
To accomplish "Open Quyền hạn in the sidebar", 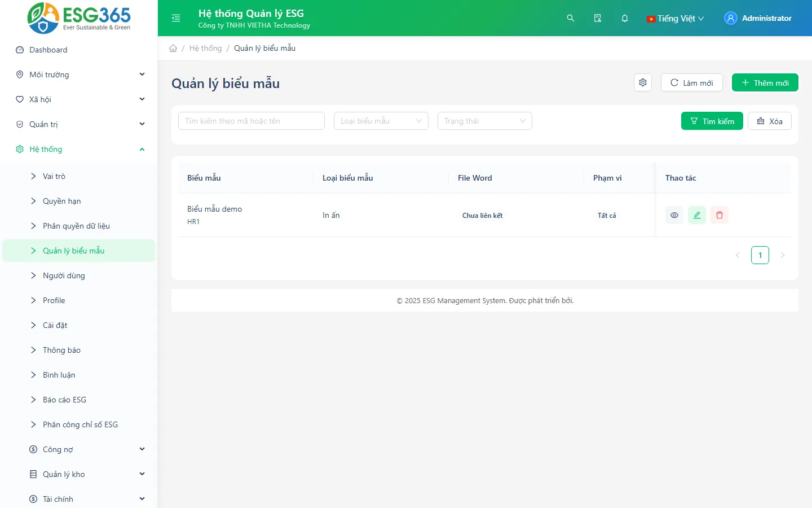I will coord(79,201).
